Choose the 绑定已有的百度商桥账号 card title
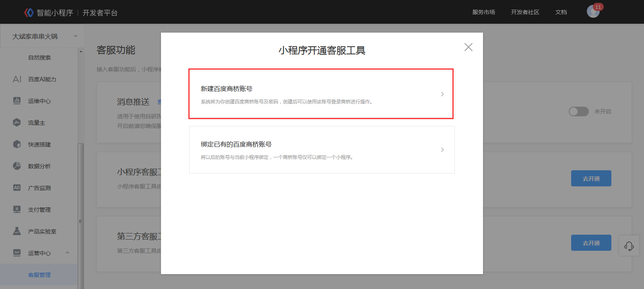 236,144
